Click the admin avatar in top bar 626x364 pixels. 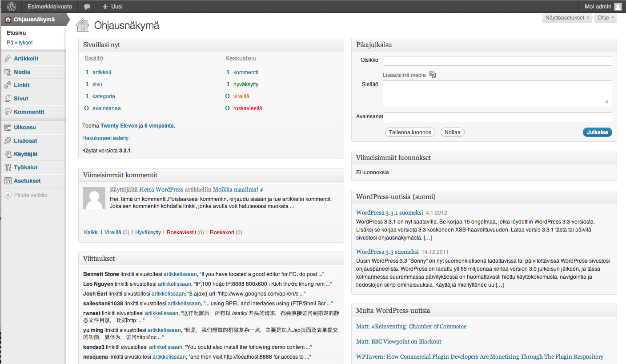click(618, 7)
